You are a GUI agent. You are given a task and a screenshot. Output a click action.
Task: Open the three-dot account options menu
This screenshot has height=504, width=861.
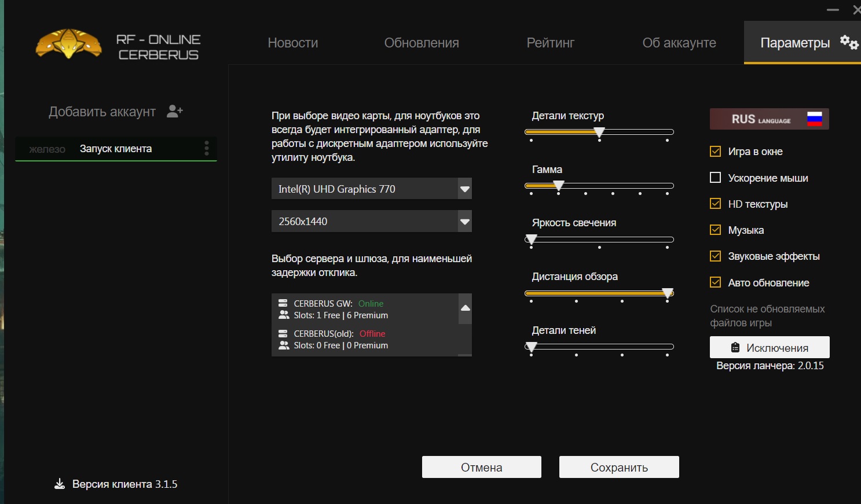(x=207, y=149)
